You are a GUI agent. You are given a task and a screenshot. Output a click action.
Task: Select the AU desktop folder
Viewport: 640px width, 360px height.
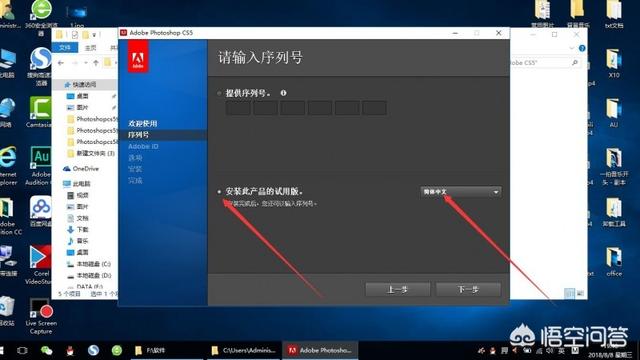click(x=613, y=113)
